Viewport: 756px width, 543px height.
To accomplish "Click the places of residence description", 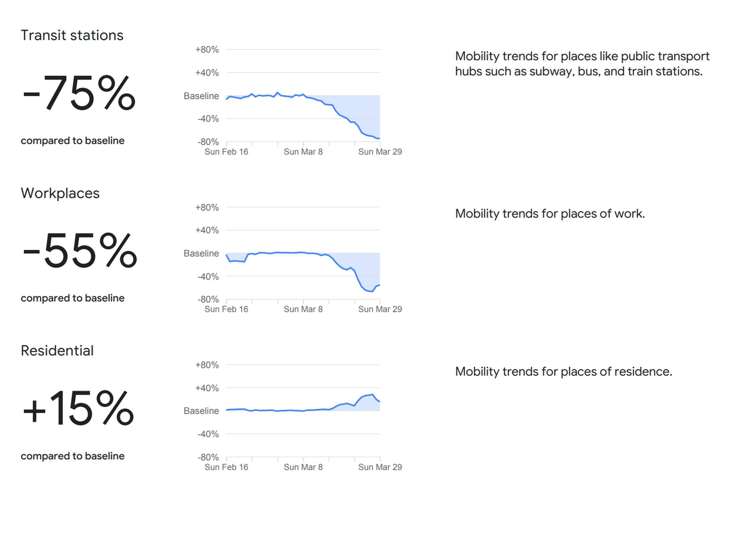I will 564,371.
